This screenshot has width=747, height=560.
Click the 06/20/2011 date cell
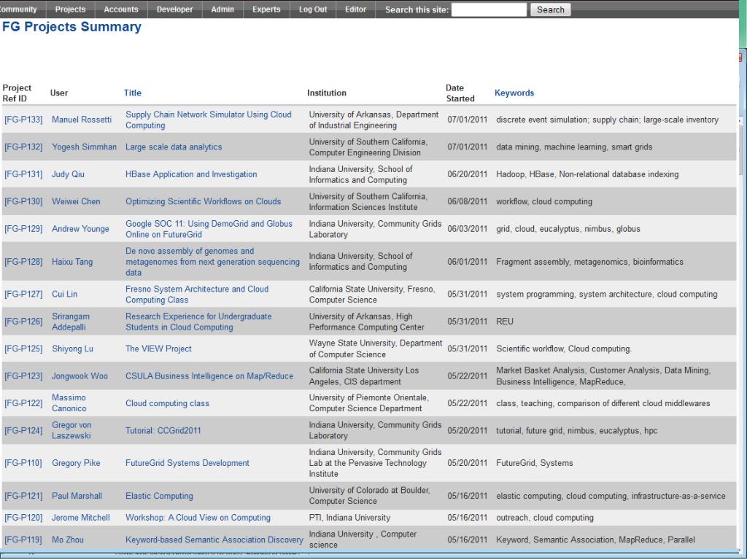click(468, 174)
